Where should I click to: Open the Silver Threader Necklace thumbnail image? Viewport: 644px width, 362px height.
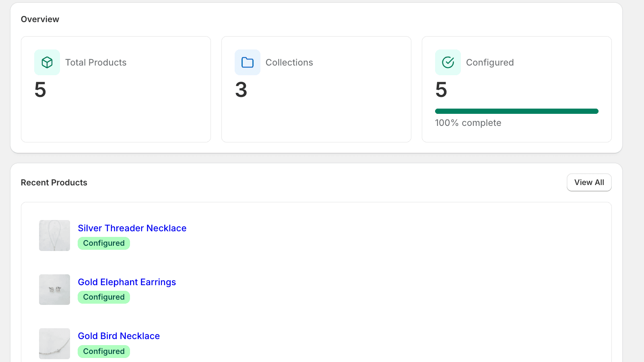tap(54, 235)
